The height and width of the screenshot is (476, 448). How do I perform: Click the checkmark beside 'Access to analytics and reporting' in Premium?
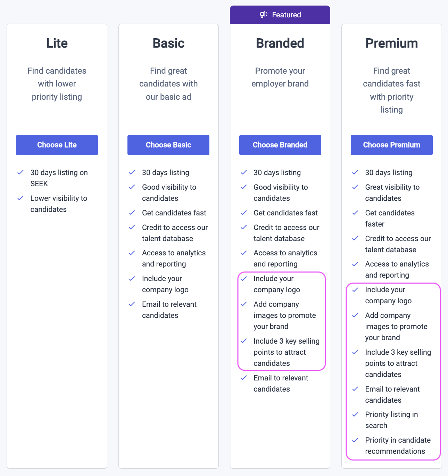[355, 264]
